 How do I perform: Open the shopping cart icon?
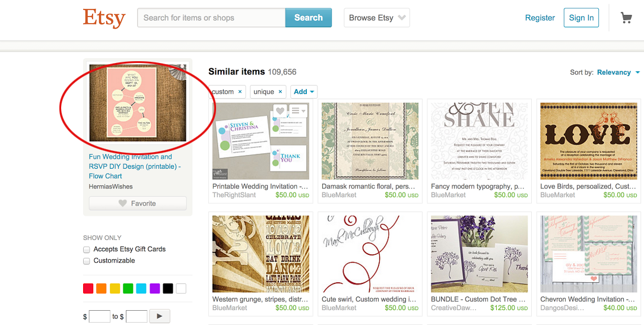point(626,18)
